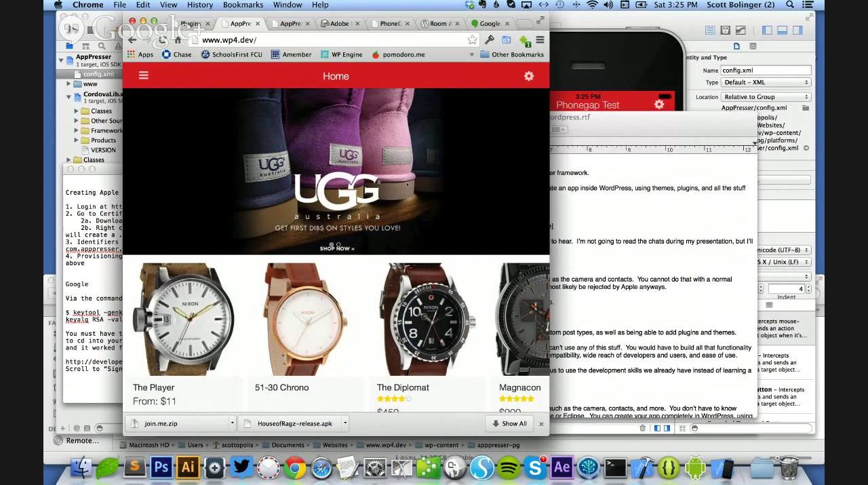Open the Xcode assistant editor

(725, 31)
